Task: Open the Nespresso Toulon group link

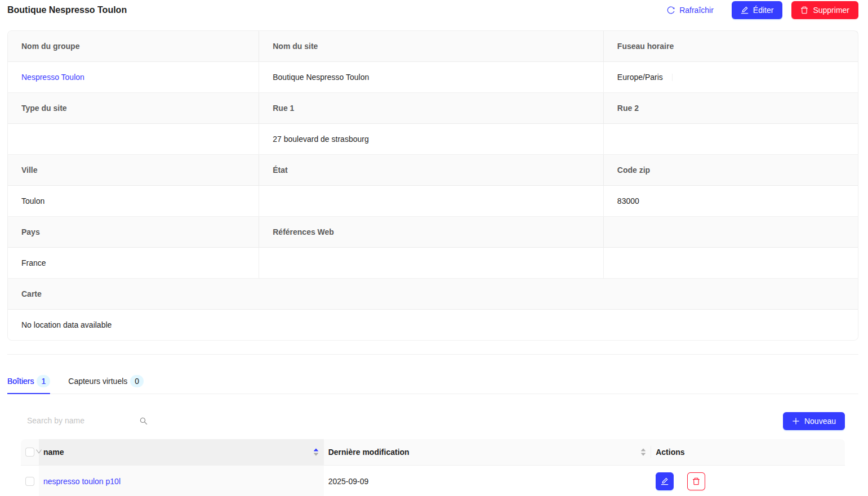Action: pyautogui.click(x=53, y=77)
